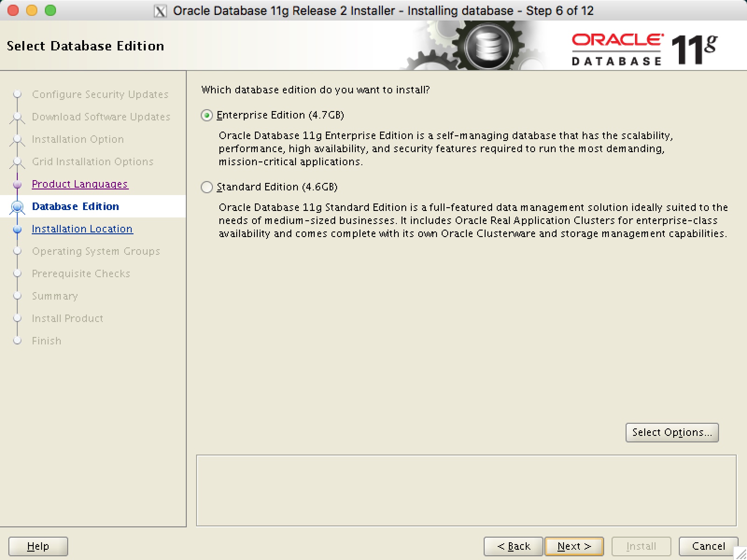
Task: Click the Grid Installation Options step marker
Action: (17, 161)
